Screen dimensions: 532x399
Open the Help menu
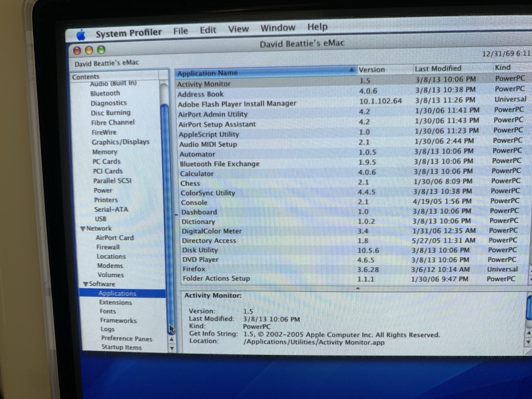[317, 27]
